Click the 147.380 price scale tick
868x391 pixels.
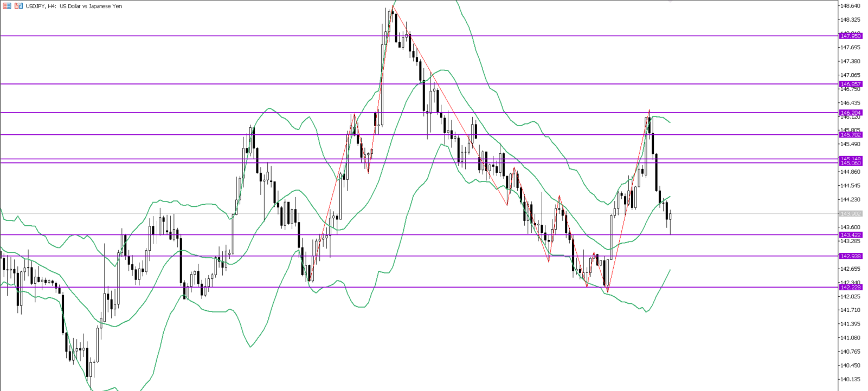click(x=850, y=61)
